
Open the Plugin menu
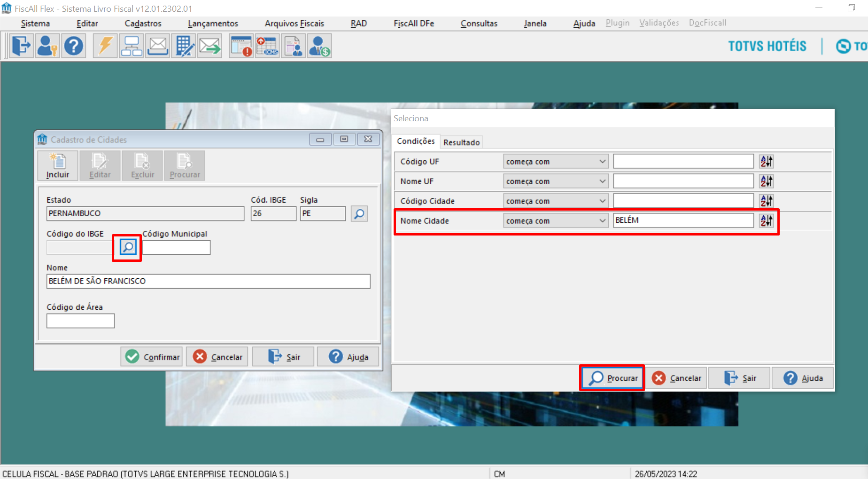[617, 23]
